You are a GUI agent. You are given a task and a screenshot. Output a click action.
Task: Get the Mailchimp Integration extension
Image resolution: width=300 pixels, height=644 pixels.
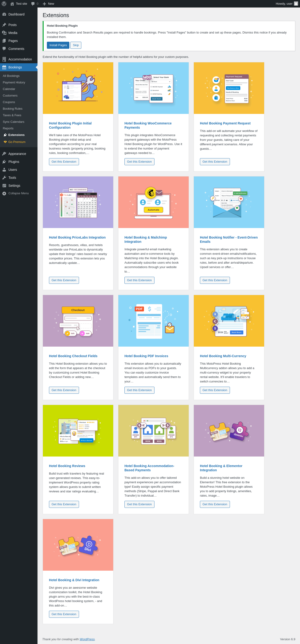coord(139,280)
